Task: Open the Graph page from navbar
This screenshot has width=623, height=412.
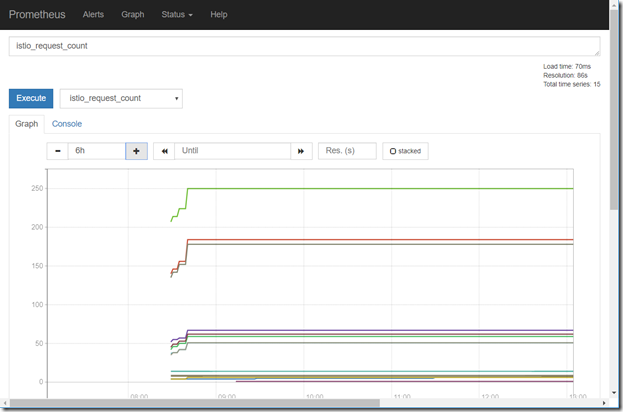Action: tap(132, 15)
